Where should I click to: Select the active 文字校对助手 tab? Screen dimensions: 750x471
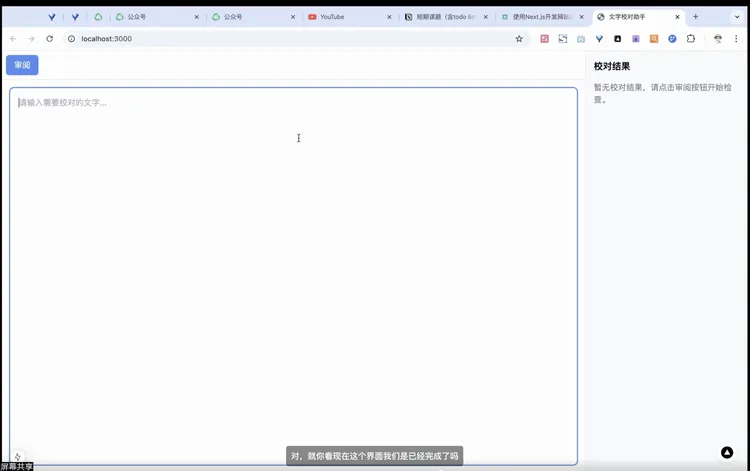[x=639, y=17]
